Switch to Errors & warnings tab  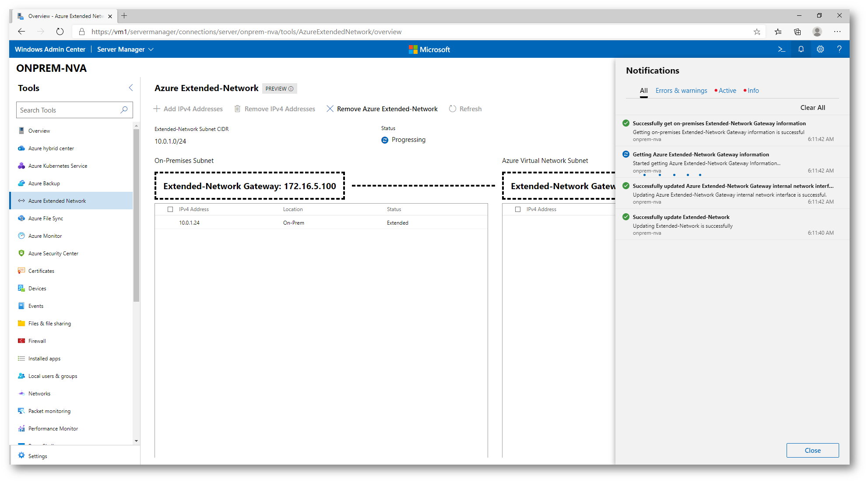tap(681, 91)
